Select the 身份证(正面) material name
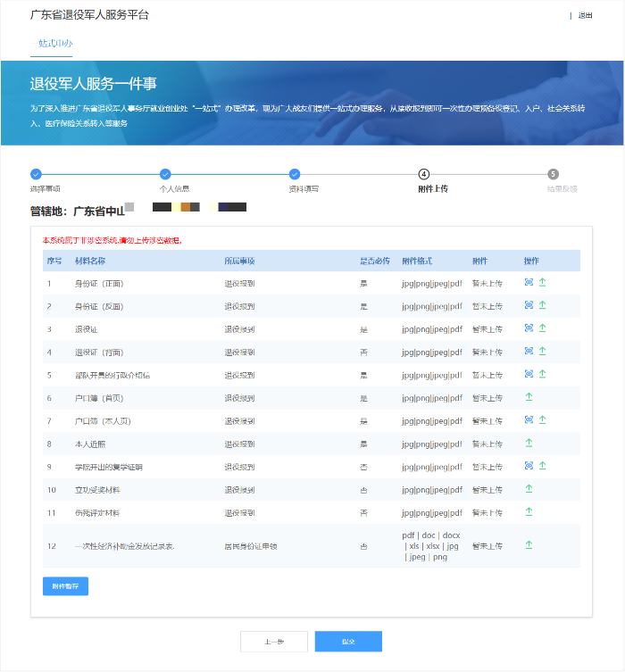625x672 pixels. 99,284
